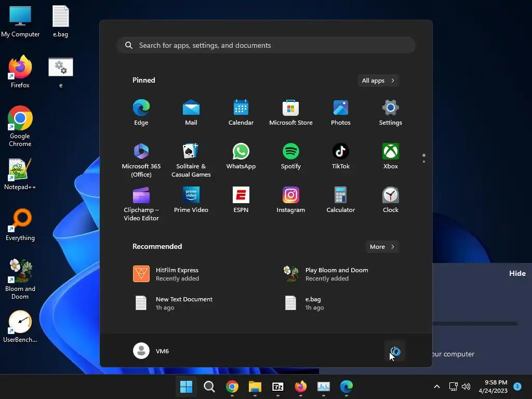Screen dimensions: 532x399
Task: Select Notepad++ desktop shortcut
Action: coord(20,174)
